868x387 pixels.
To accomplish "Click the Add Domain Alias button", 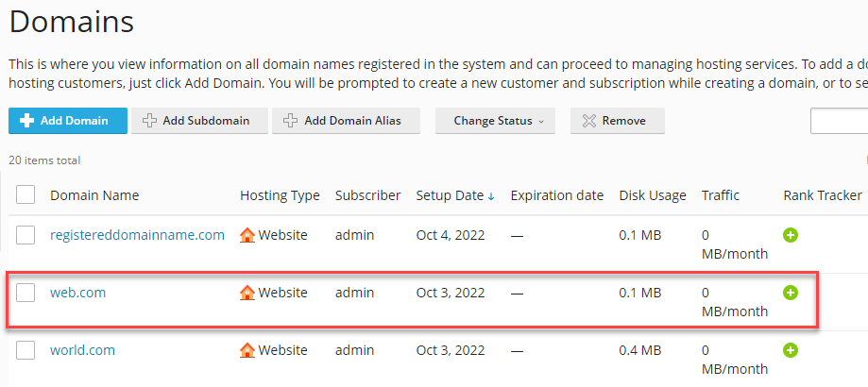I will [x=346, y=121].
